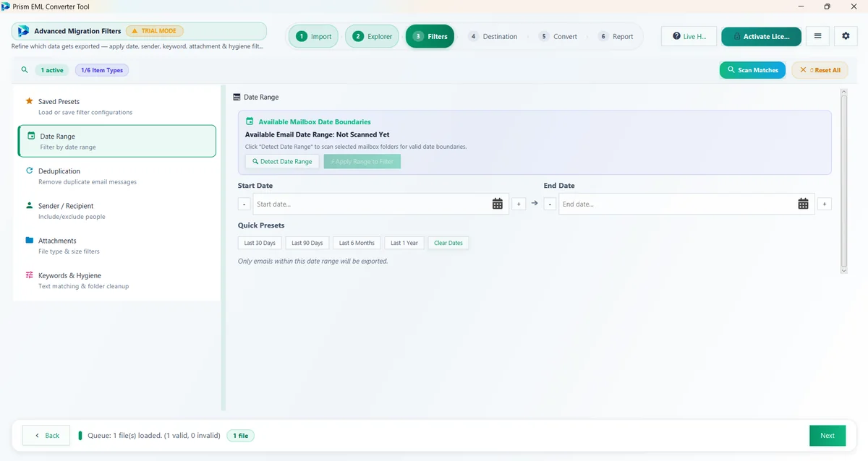
Task: Select Sender / Recipient filter section
Action: pos(116,211)
